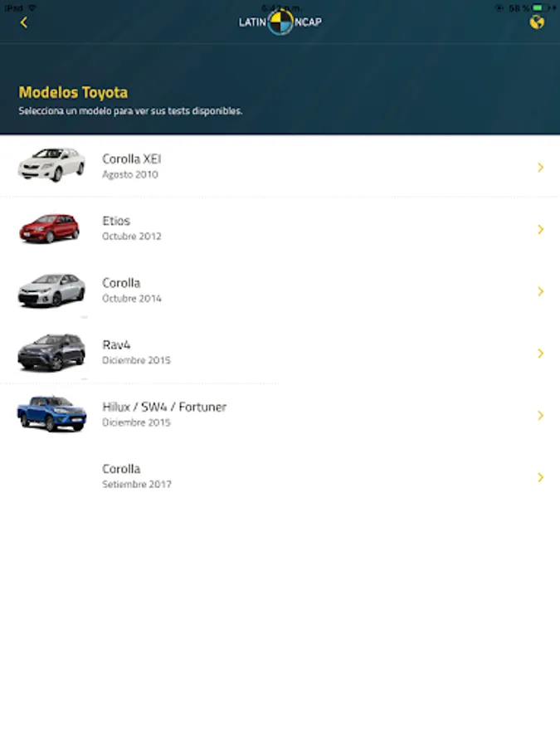Select blue Hilux pickup thumbnail

click(51, 413)
